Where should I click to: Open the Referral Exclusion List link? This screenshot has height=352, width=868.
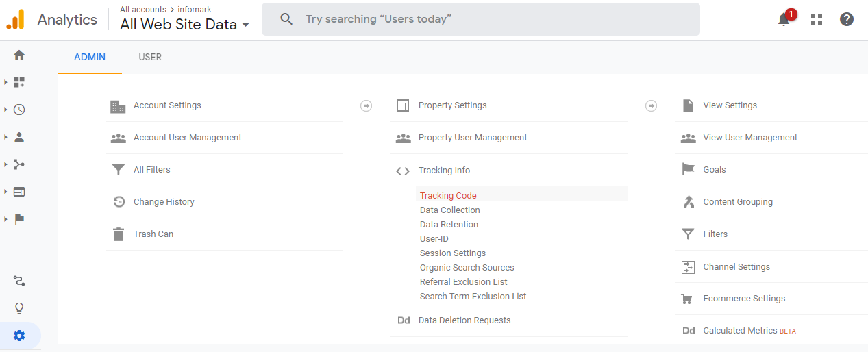(463, 282)
